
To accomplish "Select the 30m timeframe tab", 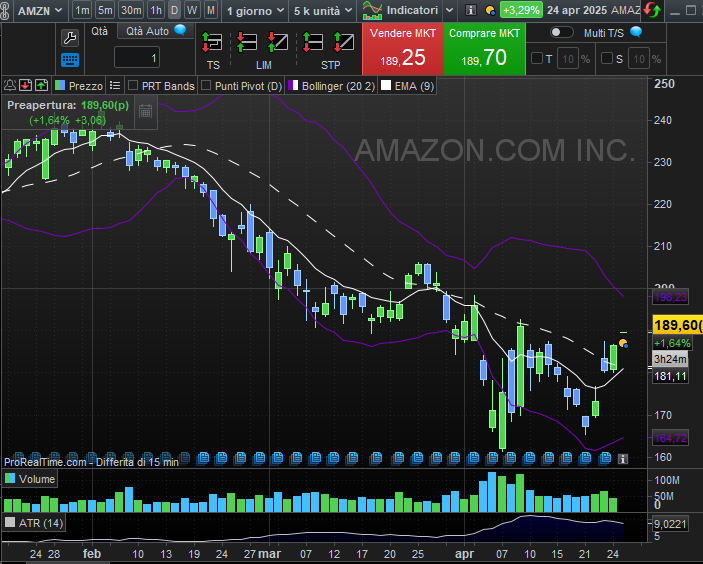I will coord(131,10).
